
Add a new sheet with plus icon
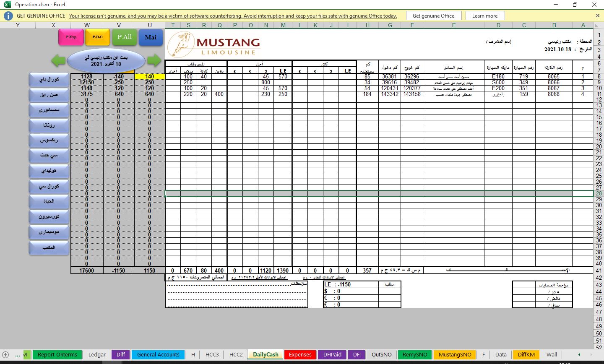(x=5, y=355)
